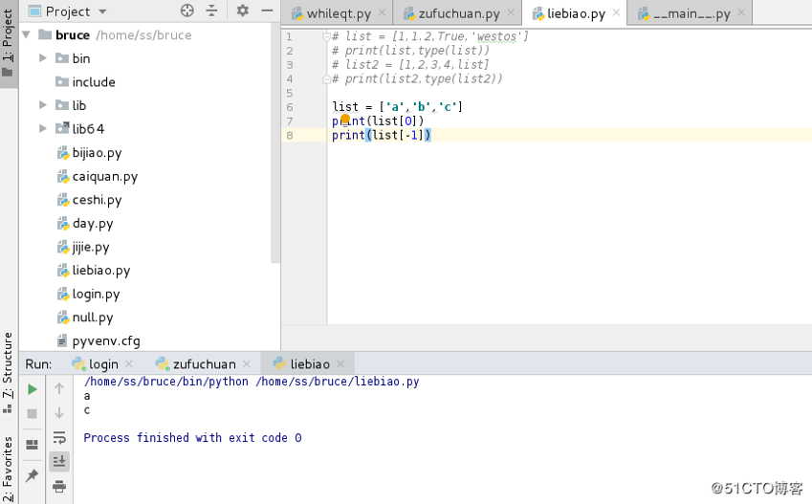This screenshot has height=504, width=812.
Task: Click the Project tree vertical scrollbar
Action: [275, 142]
